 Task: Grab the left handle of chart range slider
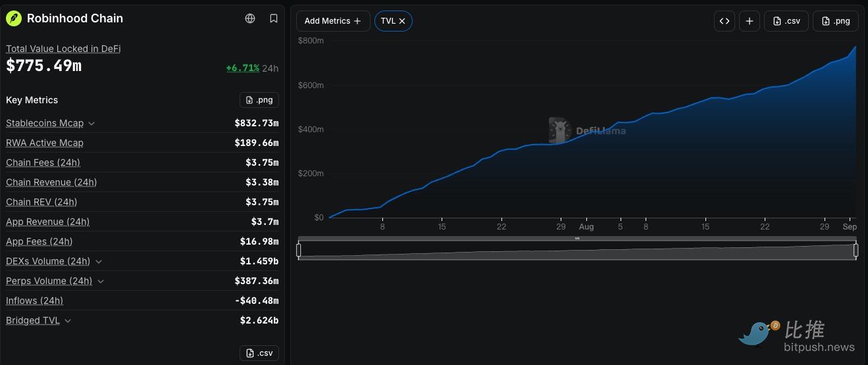click(x=299, y=250)
